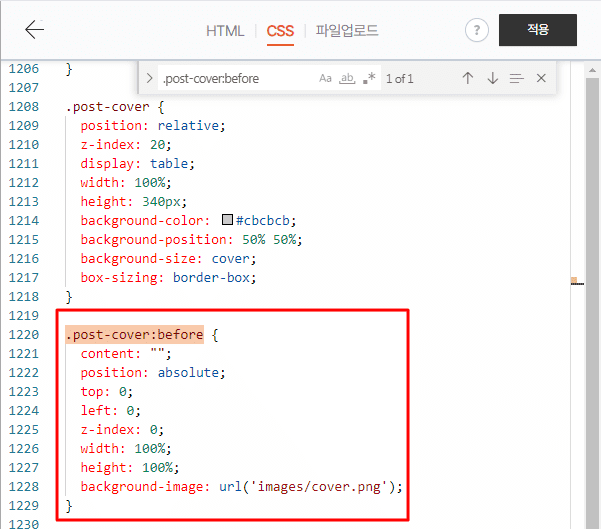Screen dimensions: 601x529
Task: Click the 'position: absolute;' line
Action: [x=153, y=373]
